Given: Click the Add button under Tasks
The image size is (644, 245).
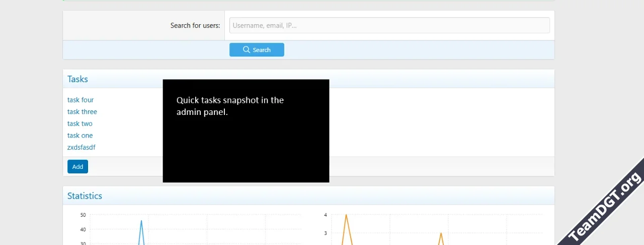Looking at the screenshot, I should pos(77,167).
